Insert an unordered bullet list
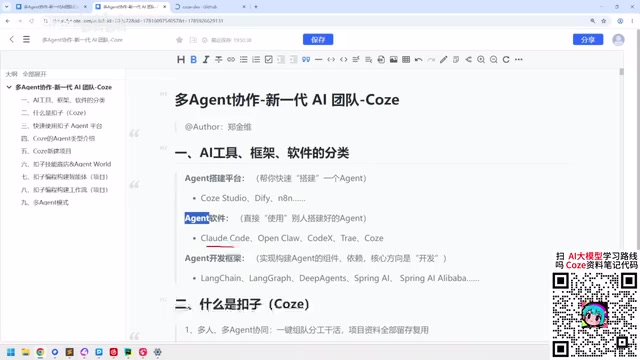Viewport: 640px width, 360px height. pos(244,60)
